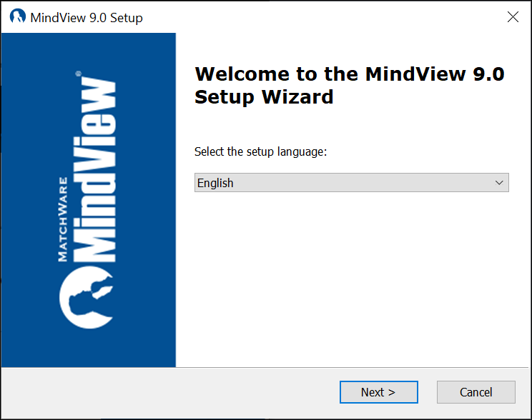Click the registered trademark symbol on the banner
Image resolution: width=532 pixels, height=420 pixels.
[78, 73]
